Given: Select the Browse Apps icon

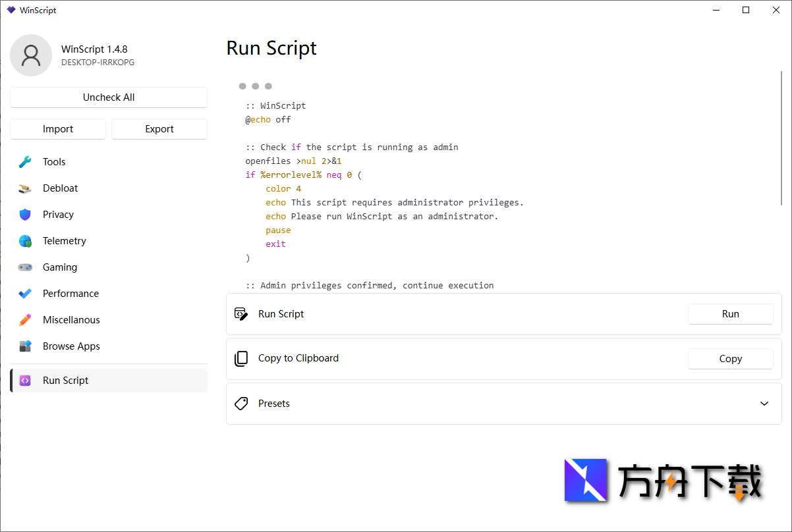Looking at the screenshot, I should tap(24, 346).
